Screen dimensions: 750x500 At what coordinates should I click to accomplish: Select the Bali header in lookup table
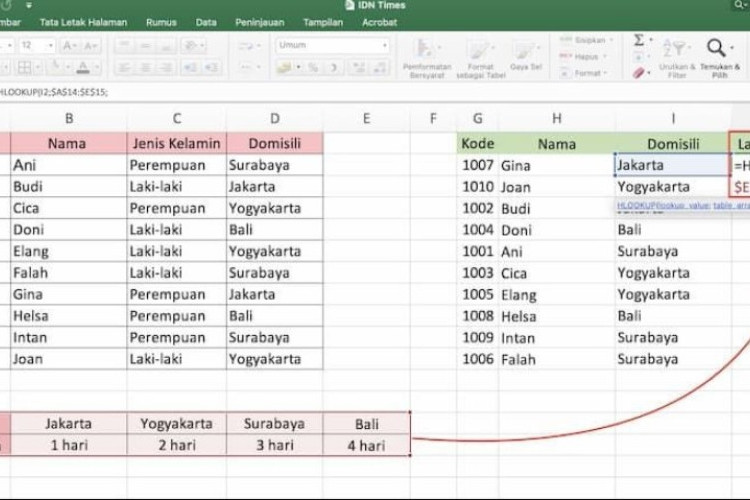[x=366, y=424]
